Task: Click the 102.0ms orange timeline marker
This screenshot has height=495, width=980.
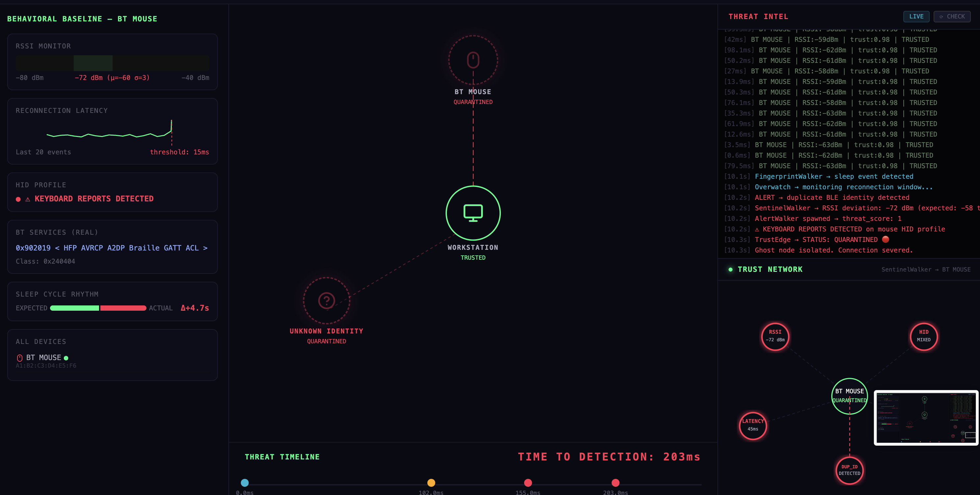Action: click(431, 482)
